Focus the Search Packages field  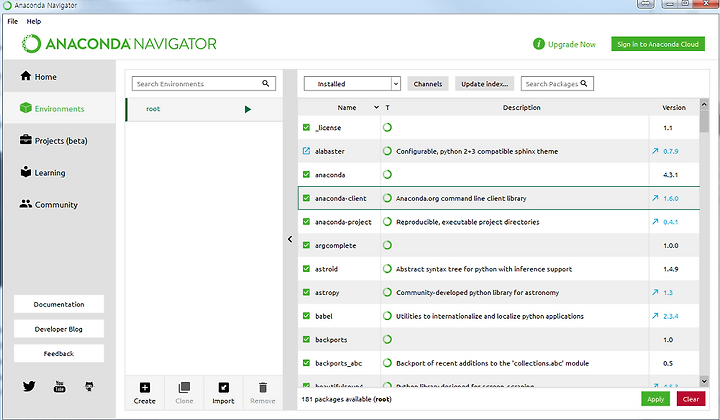(557, 84)
